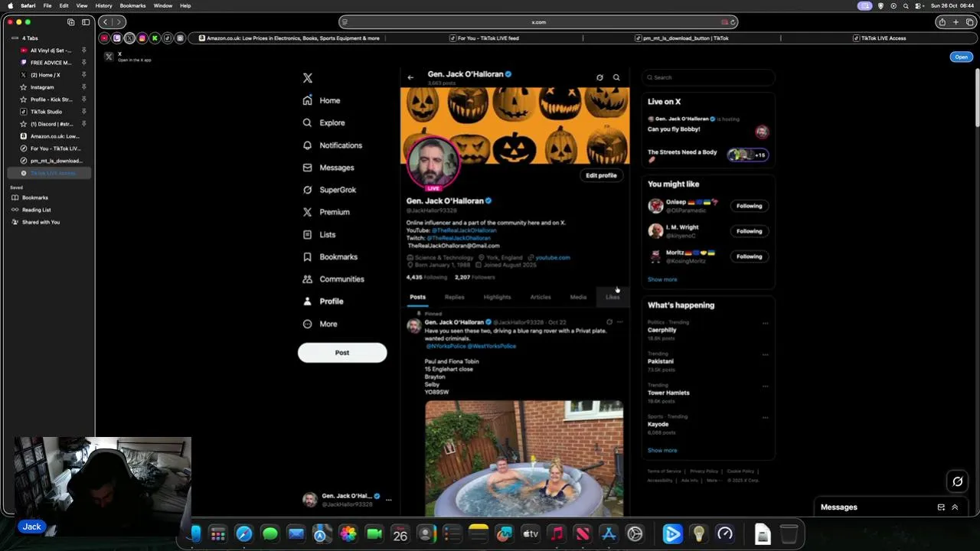Click the Post button

[342, 353]
